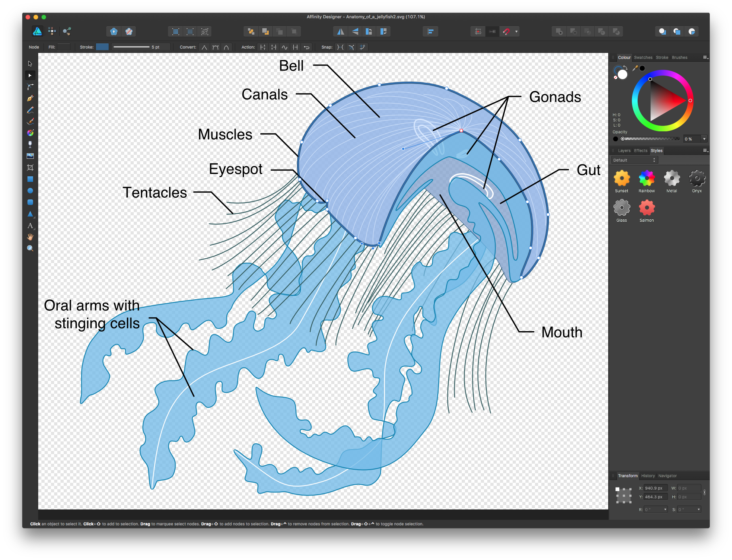
Task: Grab the Zoom tool from the toolbar
Action: tap(30, 248)
